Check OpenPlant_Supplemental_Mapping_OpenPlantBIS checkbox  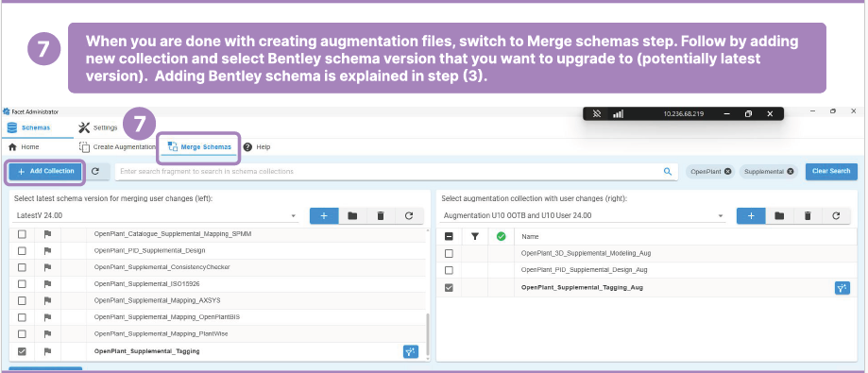click(22, 317)
